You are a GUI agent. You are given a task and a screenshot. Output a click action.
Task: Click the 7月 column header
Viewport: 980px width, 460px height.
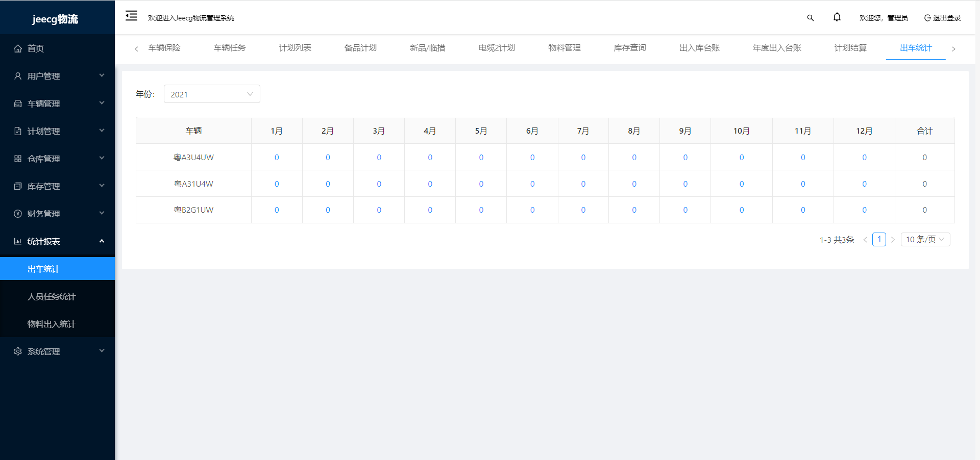pyautogui.click(x=583, y=131)
